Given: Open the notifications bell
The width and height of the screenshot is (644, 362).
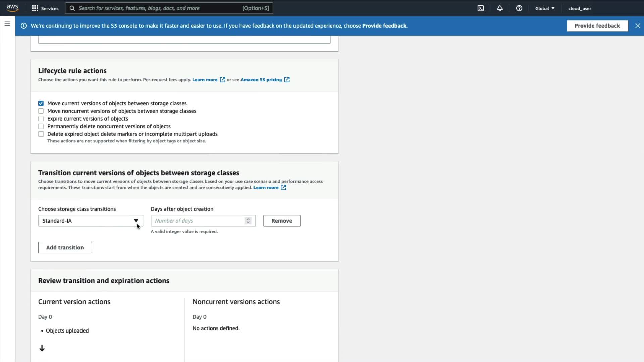Looking at the screenshot, I should point(499,8).
